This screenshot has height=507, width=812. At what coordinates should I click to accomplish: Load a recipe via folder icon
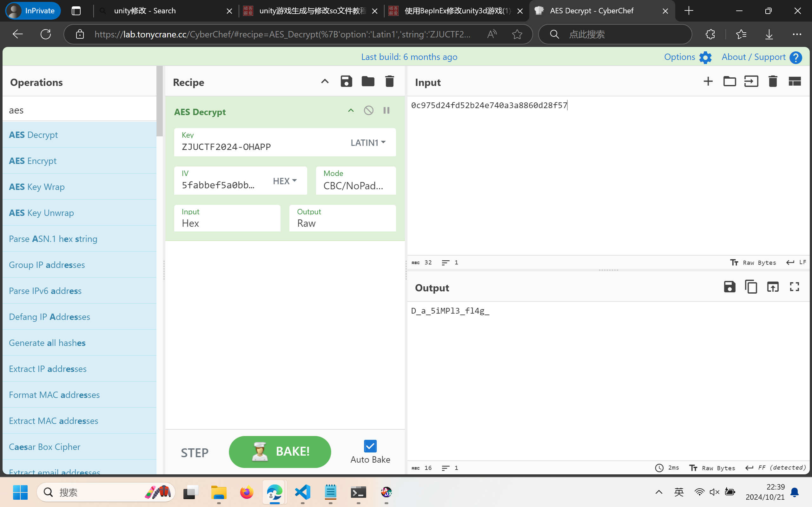click(x=368, y=81)
